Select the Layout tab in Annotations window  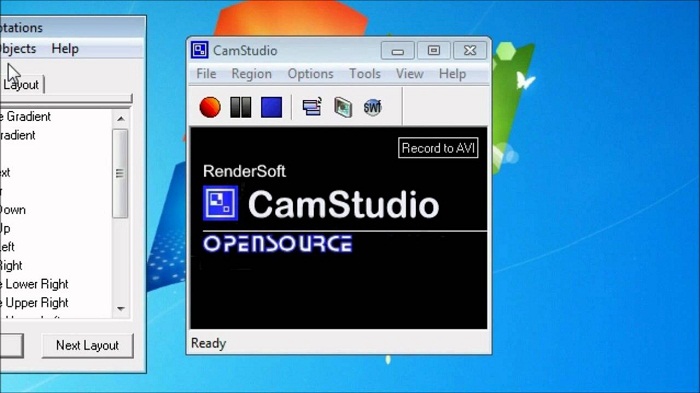[x=21, y=84]
